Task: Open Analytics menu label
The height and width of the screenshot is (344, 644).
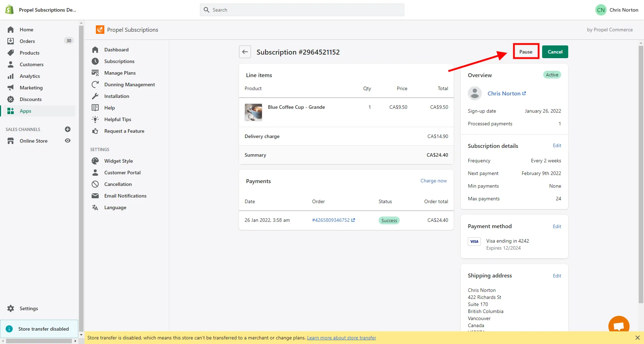Action: click(x=30, y=76)
